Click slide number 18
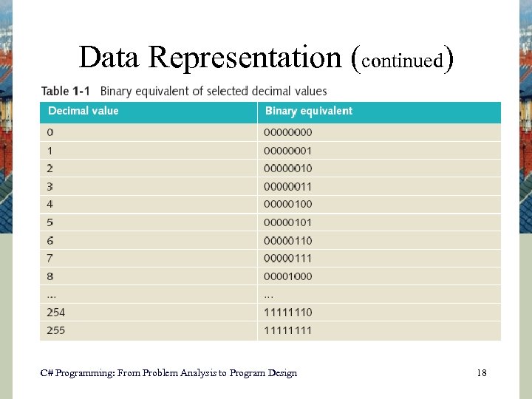 (482, 373)
